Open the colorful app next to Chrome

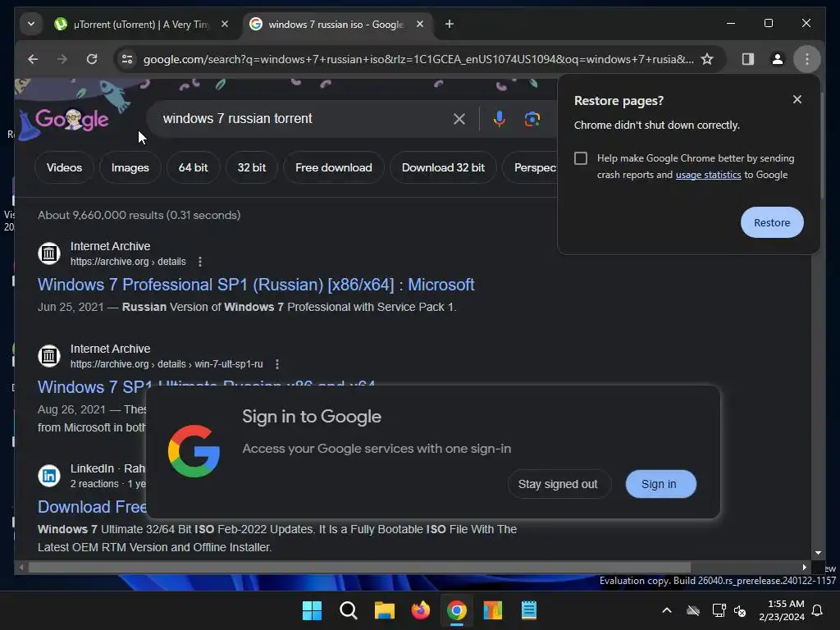click(x=493, y=610)
